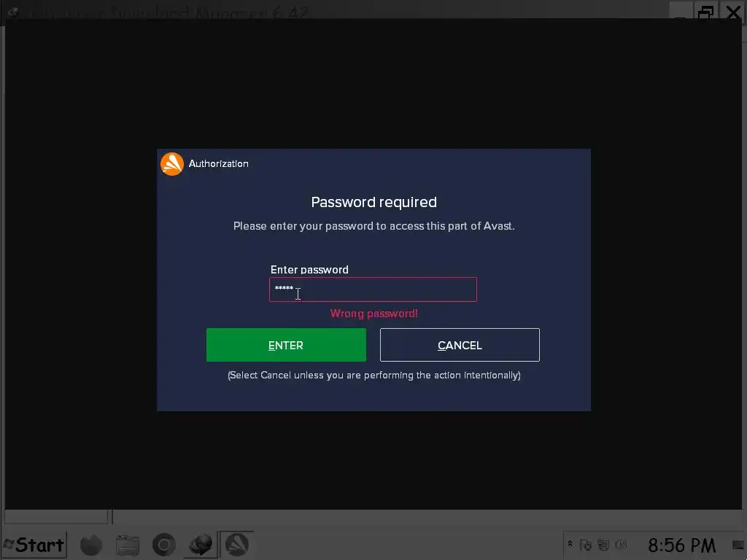Click the volume speaker tray icon
Image resolution: width=747 pixels, height=560 pixels.
[621, 544]
